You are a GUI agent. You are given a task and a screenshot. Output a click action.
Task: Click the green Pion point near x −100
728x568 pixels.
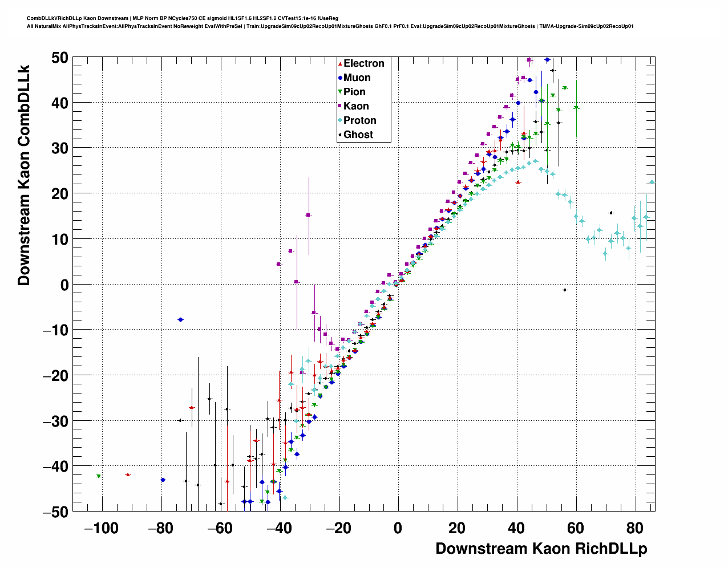99,476
